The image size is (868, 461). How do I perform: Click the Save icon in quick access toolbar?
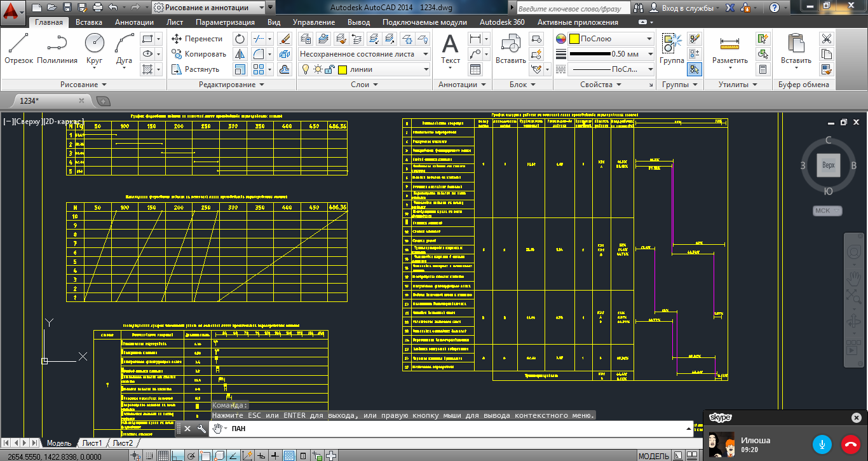[67, 8]
